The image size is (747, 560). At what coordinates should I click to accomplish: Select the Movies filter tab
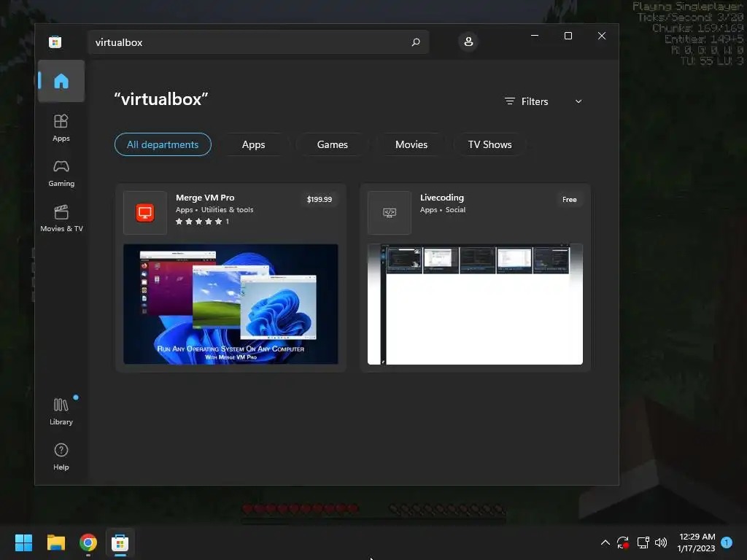[411, 144]
